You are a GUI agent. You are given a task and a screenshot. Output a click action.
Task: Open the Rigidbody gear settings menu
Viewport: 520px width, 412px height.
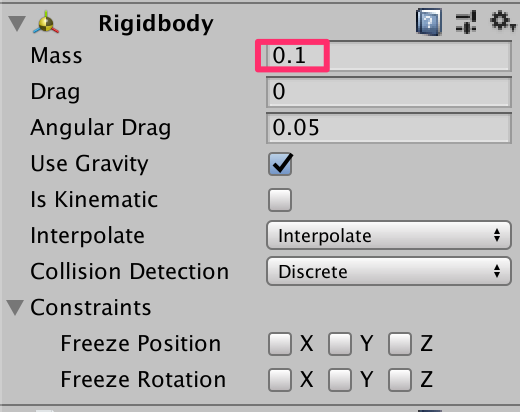coord(502,22)
